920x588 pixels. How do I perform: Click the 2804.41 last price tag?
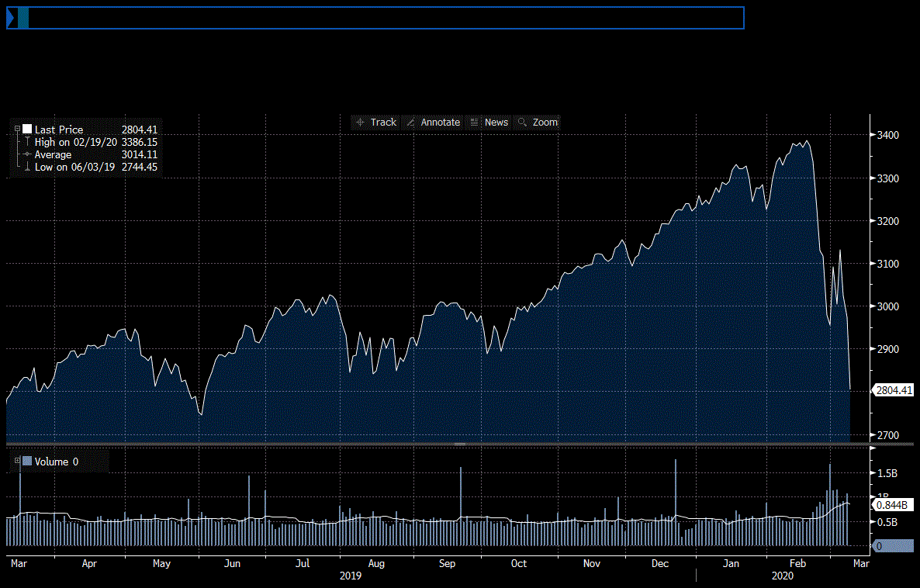pyautogui.click(x=893, y=390)
